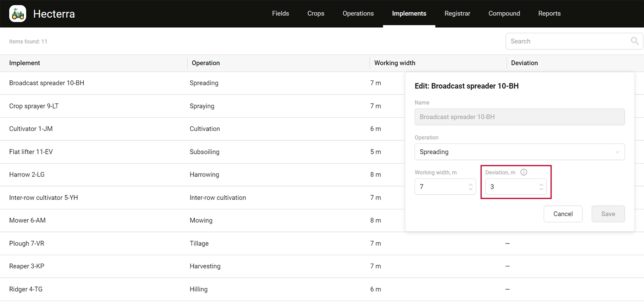Image resolution: width=644 pixels, height=305 pixels.
Task: Increase Deviation value using up arrow
Action: click(x=541, y=184)
